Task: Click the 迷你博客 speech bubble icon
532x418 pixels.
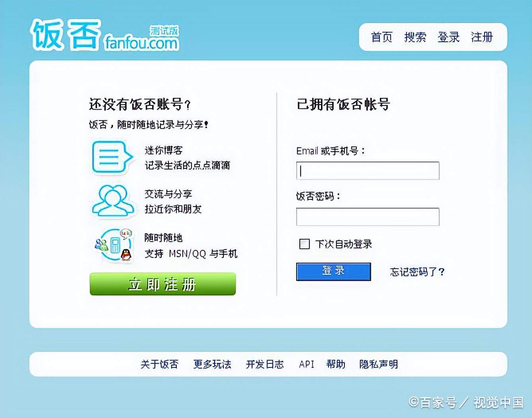Action: pos(112,157)
